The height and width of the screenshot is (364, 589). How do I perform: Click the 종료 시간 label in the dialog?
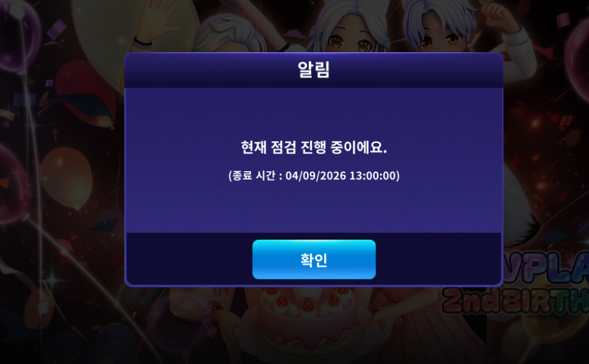(254, 175)
